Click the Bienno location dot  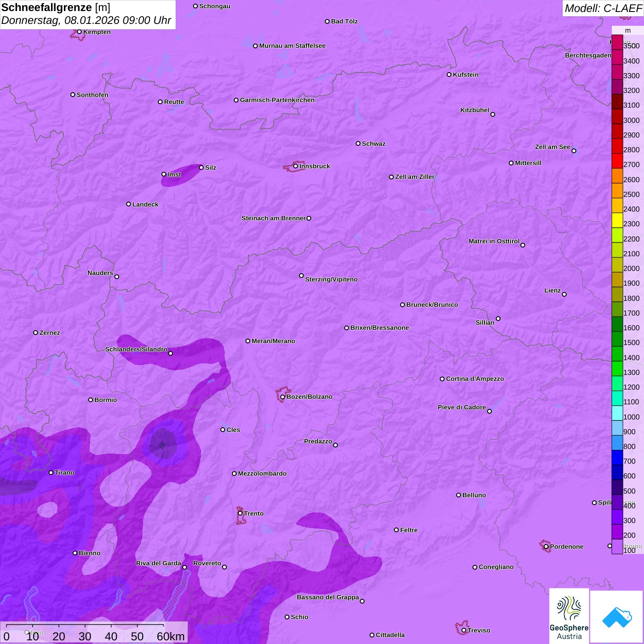75,553
